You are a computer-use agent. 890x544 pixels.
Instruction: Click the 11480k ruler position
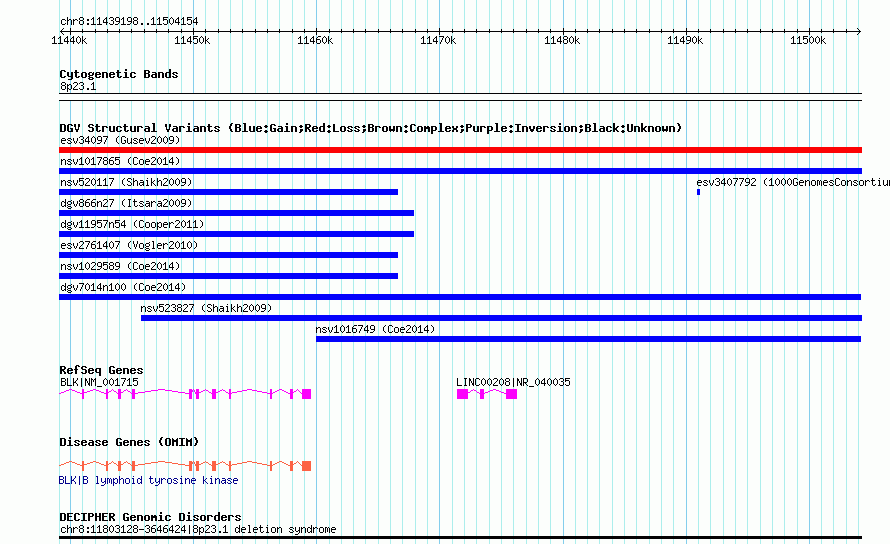coord(562,40)
